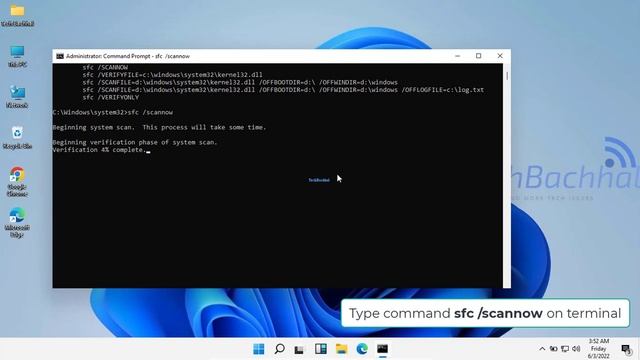
Task: Select Command Prompt taskbar icon
Action: [x=382, y=349]
